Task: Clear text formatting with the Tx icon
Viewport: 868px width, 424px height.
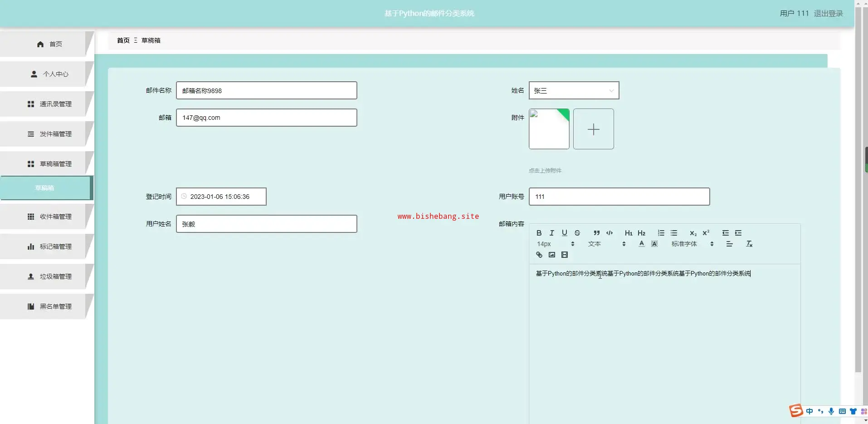Action: (749, 244)
